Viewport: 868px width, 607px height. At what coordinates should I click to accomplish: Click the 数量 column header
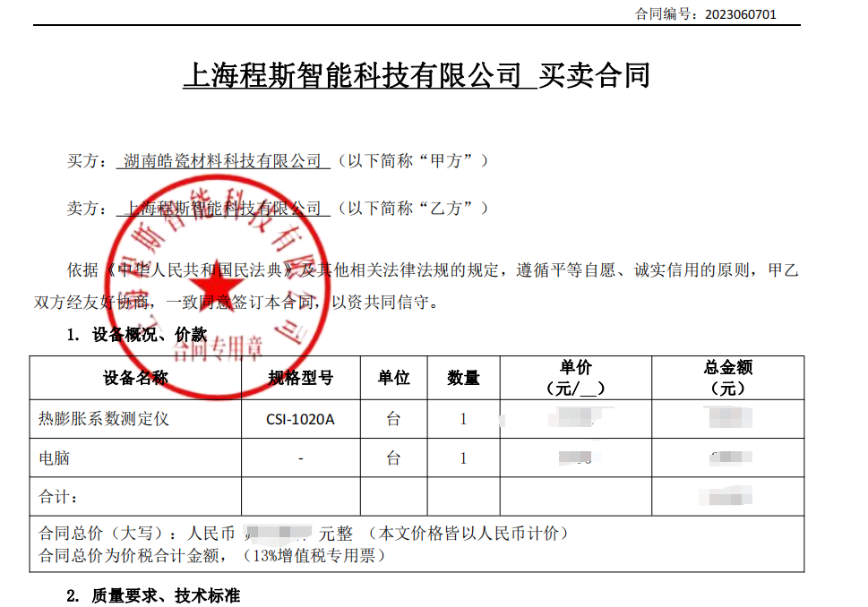pyautogui.click(x=462, y=378)
